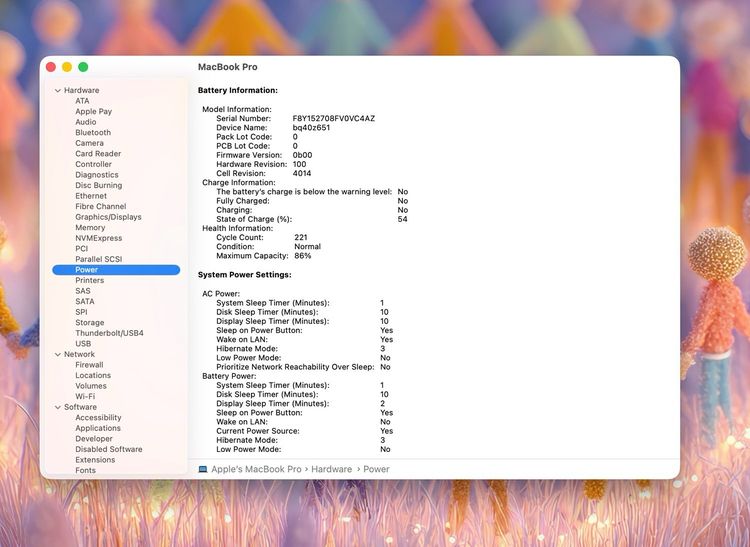Zoom the window with green button
The image size is (750, 547).
click(83, 67)
